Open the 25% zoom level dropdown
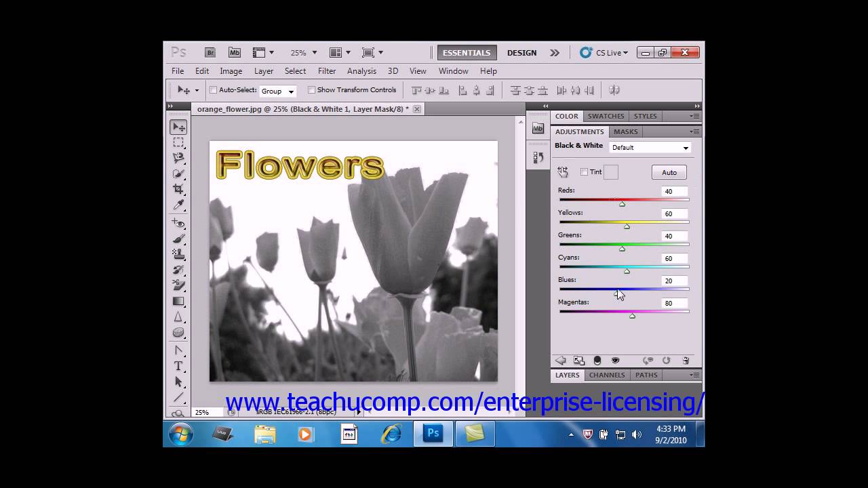Screen dimensions: 868x488 pyautogui.click(x=304, y=52)
